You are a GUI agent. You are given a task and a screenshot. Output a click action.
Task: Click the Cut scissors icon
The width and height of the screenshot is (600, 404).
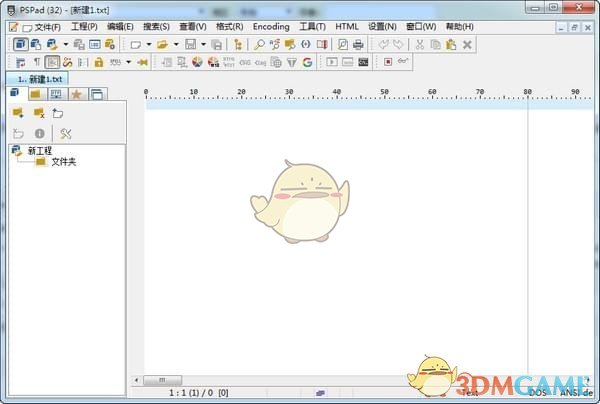point(420,45)
